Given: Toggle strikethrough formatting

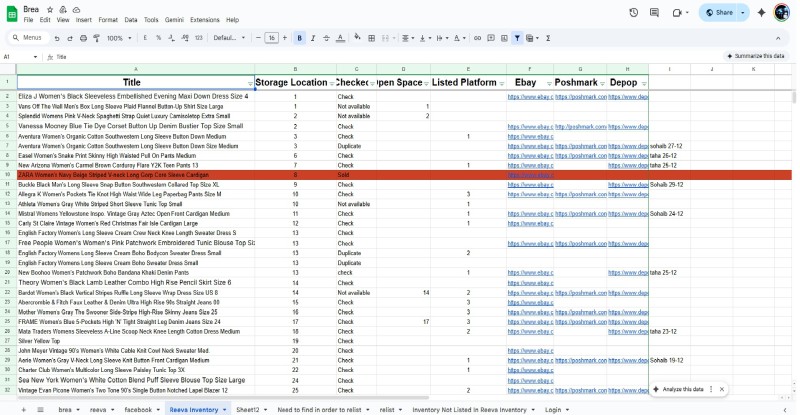Looking at the screenshot, I should (x=326, y=38).
